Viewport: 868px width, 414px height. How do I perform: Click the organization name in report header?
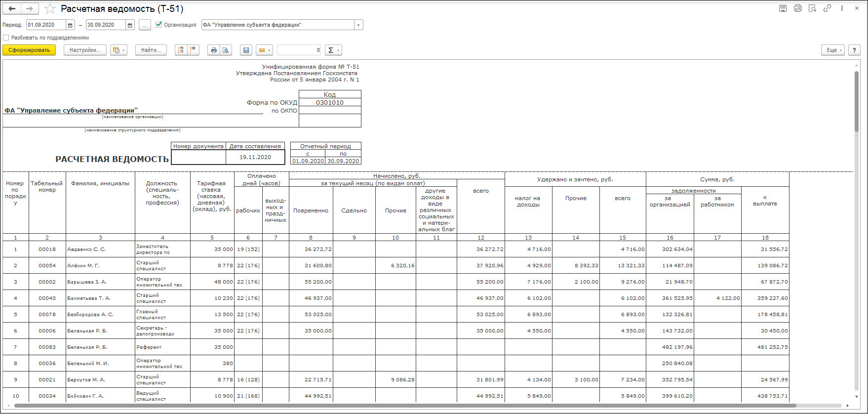71,111
